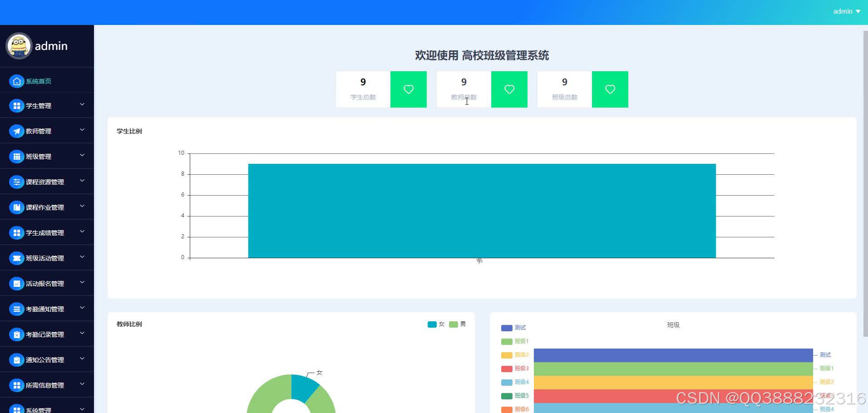Click the 女 slice of the donut chart
Viewport: 868px width, 413px height.
[304, 387]
